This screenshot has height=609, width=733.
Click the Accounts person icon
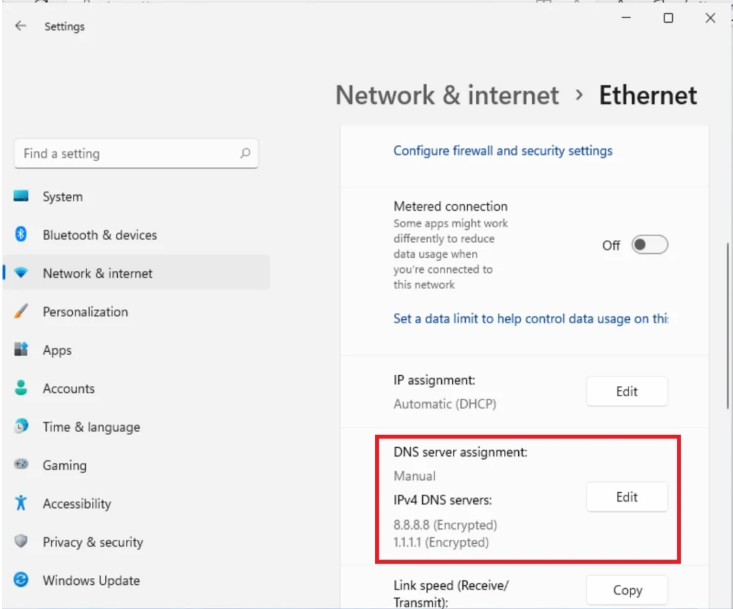click(21, 389)
